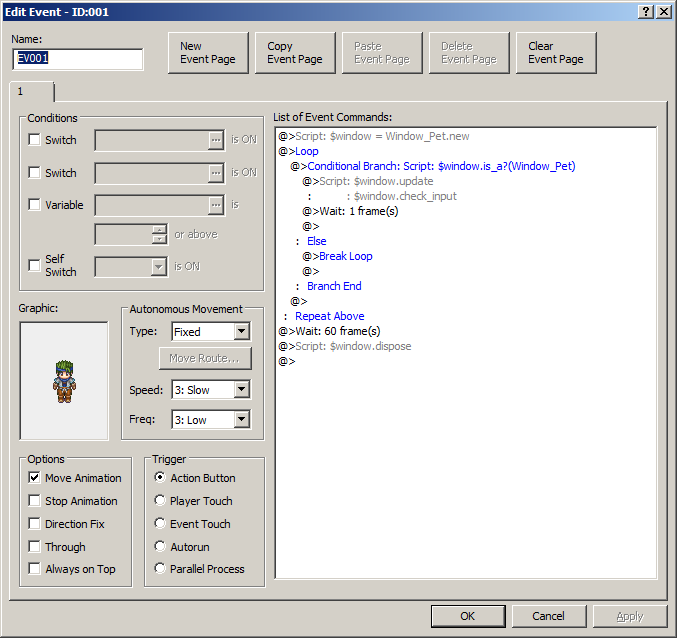Image resolution: width=677 pixels, height=638 pixels.
Task: Switch to event page tab 1
Action: tap(32, 92)
